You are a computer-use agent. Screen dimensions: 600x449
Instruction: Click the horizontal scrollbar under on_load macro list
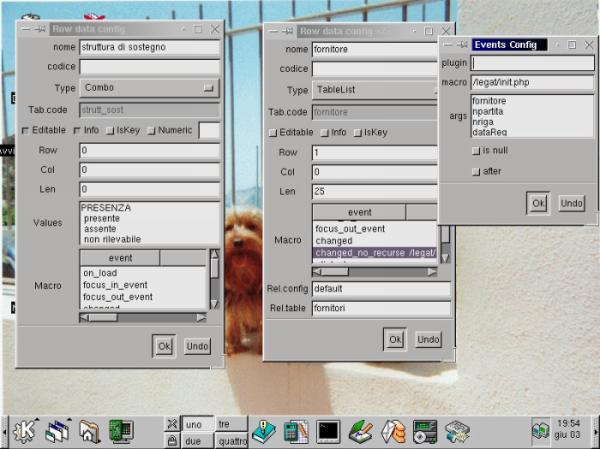[143, 317]
